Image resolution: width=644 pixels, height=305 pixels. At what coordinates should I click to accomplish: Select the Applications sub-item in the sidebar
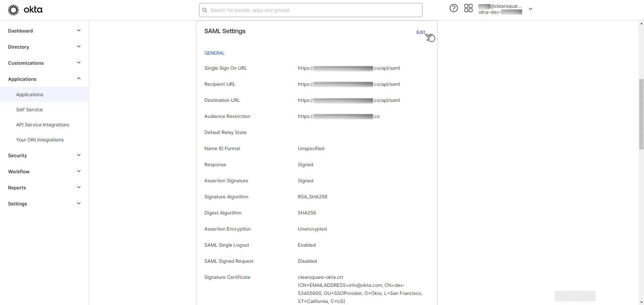(x=44, y=95)
